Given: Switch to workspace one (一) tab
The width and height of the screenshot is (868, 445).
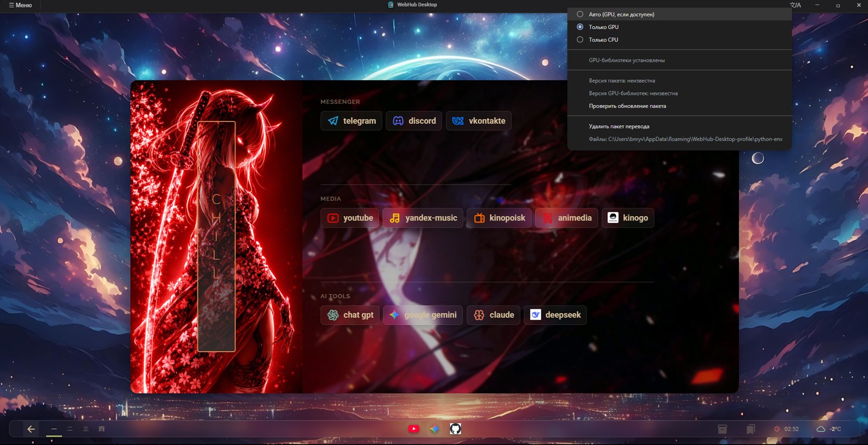Looking at the screenshot, I should (54, 429).
